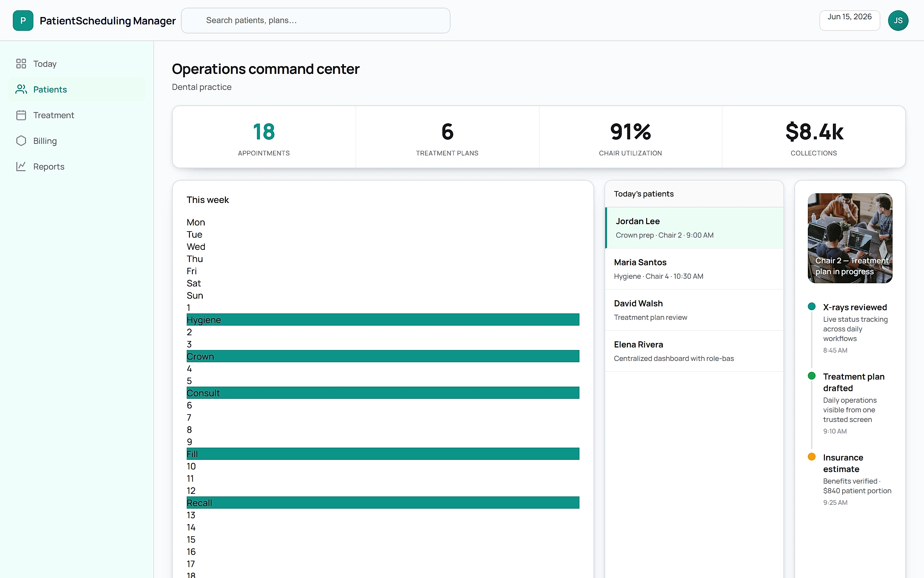Screen dimensions: 924x578
Task: Select the Patients people icon
Action: coord(21,89)
